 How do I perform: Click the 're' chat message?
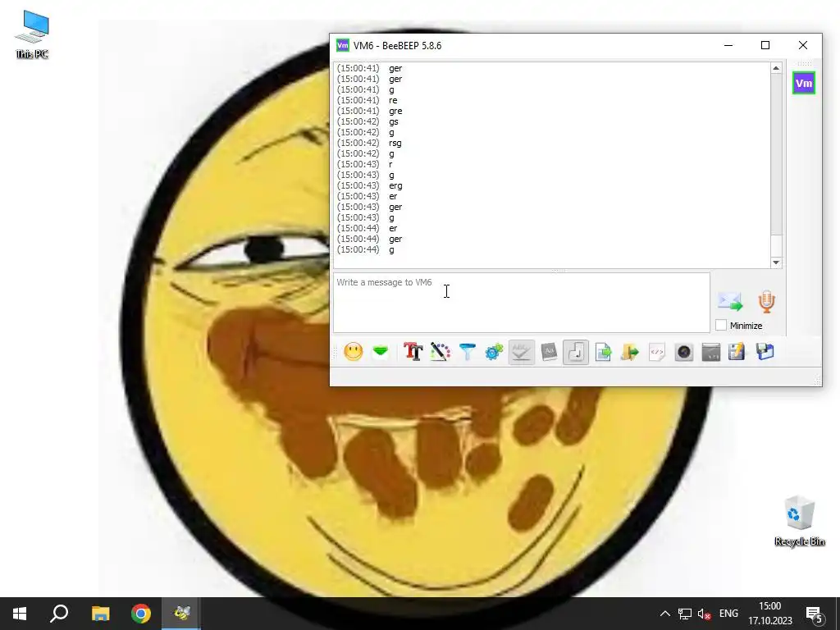pos(393,100)
